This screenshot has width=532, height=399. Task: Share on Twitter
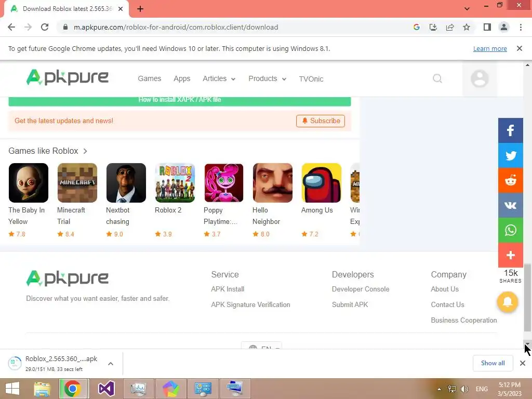click(x=510, y=155)
